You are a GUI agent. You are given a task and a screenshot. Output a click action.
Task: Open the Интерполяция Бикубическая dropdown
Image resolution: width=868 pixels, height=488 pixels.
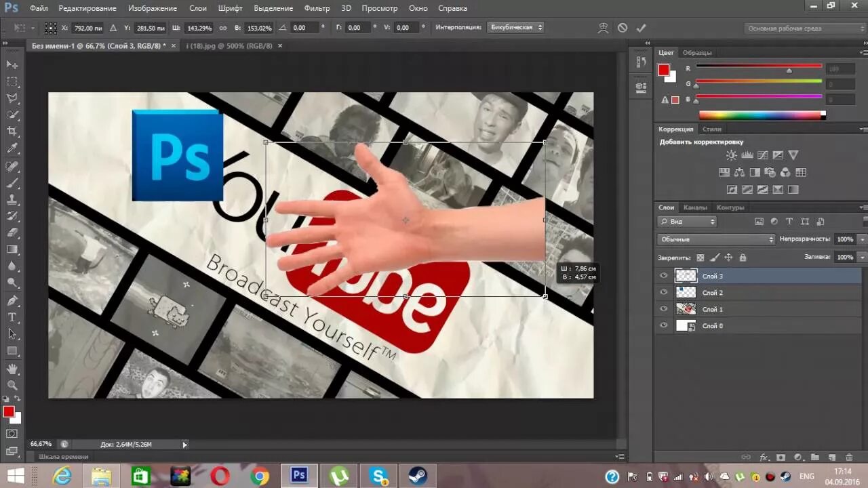(x=515, y=28)
